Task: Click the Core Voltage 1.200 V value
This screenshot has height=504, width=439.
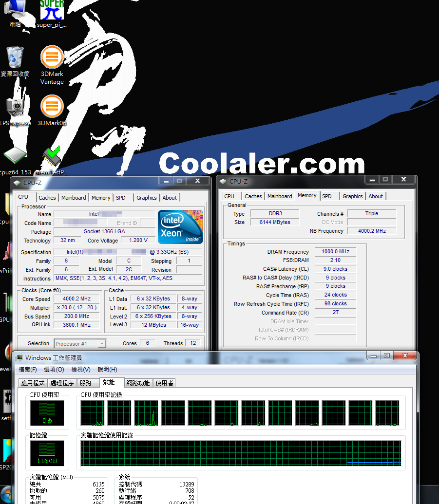Action: pos(138,241)
